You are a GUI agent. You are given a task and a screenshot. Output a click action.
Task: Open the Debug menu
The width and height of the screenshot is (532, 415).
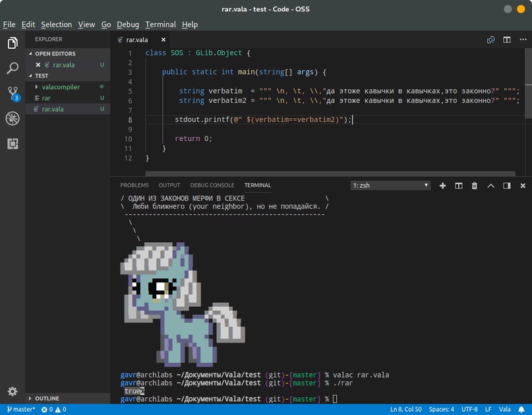pos(128,24)
